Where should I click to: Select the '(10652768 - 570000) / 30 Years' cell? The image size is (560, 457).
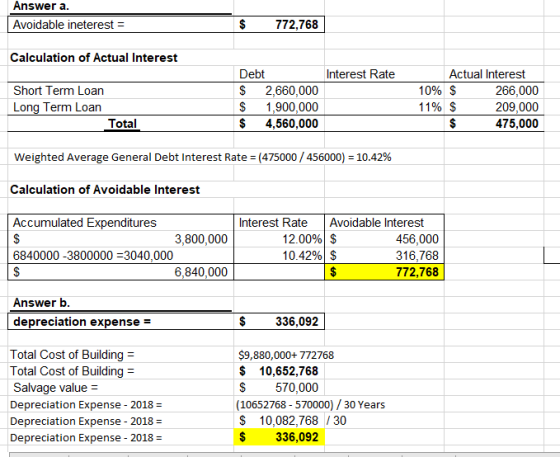[310, 405]
